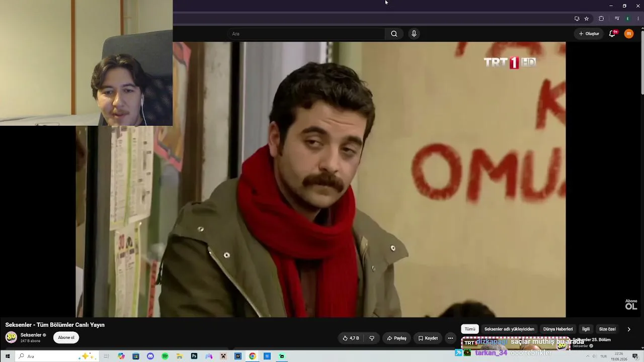Select the Size özel filter chip

pos(607,329)
